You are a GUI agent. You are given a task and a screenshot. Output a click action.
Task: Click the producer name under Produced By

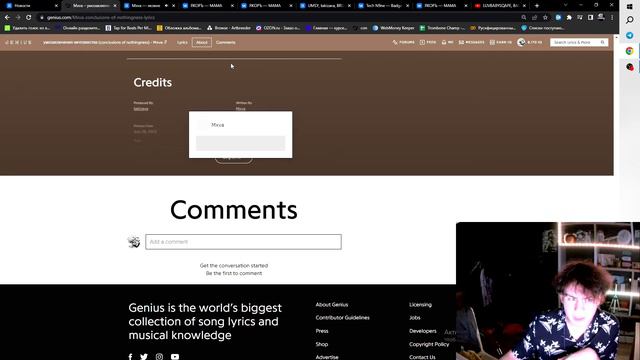141,109
